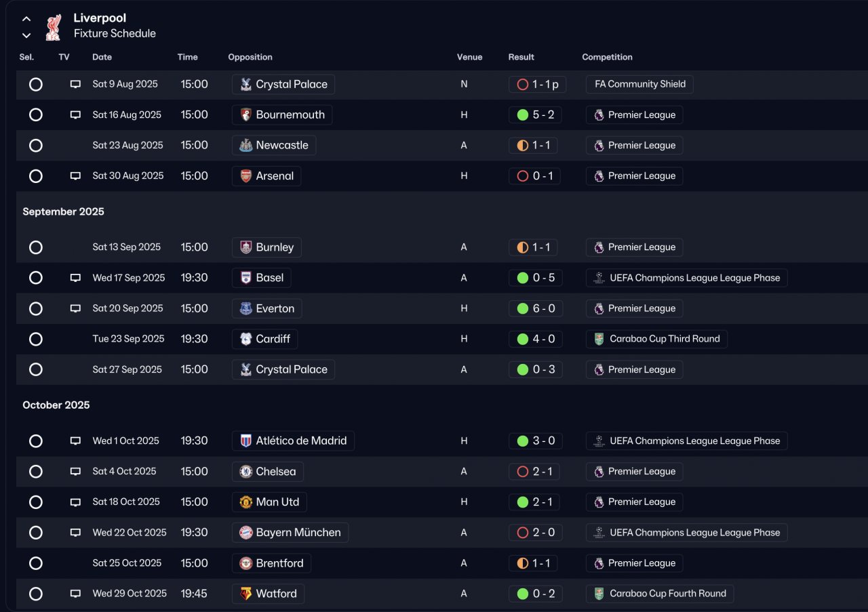Click the Date column header
The width and height of the screenshot is (868, 612).
(102, 58)
